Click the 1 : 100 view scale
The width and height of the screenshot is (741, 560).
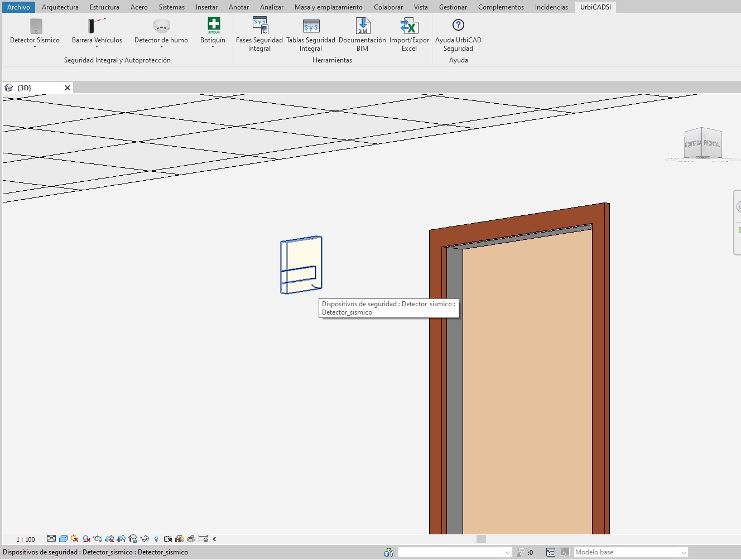[26, 539]
